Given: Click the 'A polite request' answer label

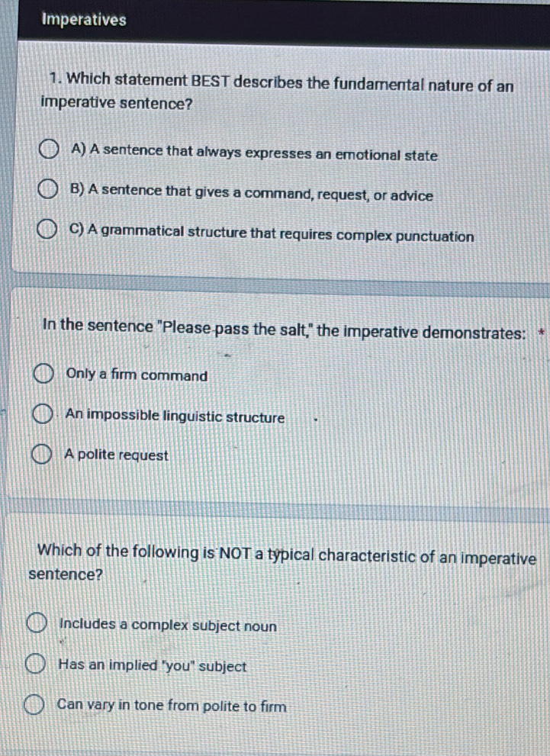Looking at the screenshot, I should (116, 455).
